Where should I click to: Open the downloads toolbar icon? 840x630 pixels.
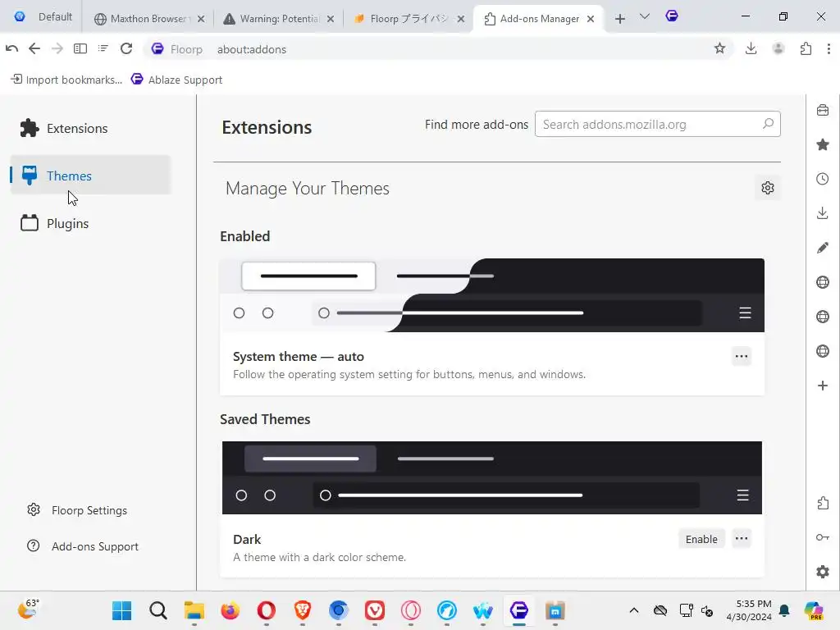click(x=751, y=48)
